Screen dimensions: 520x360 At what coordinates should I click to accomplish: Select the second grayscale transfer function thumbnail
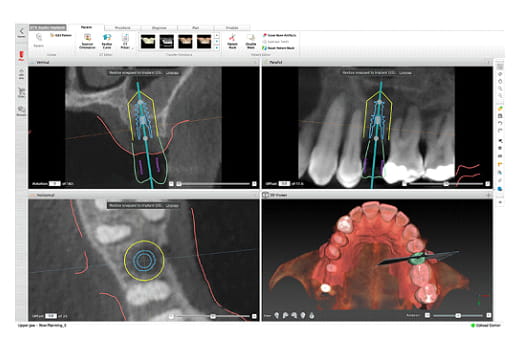click(166, 42)
